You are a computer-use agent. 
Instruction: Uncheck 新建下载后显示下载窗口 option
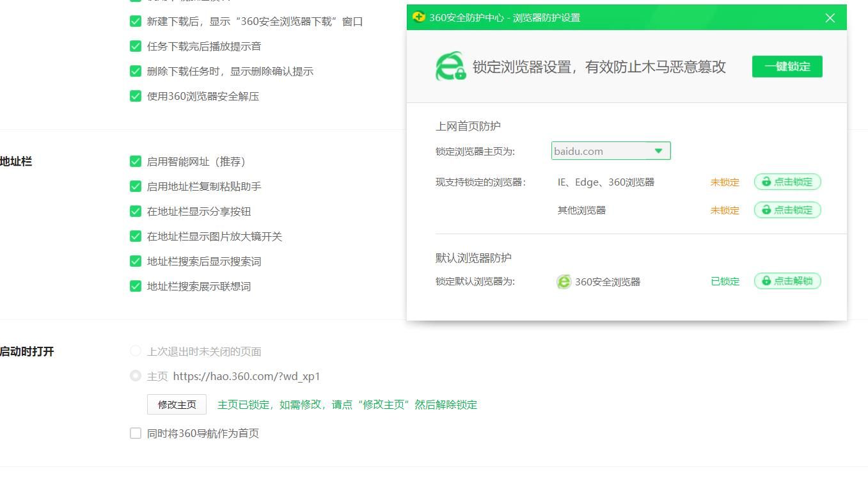point(136,21)
